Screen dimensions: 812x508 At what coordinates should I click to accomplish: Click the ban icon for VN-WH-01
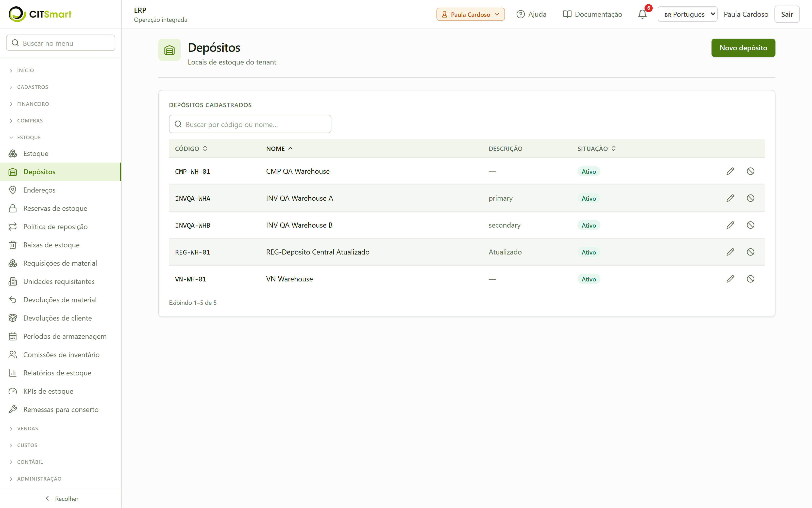coord(751,279)
